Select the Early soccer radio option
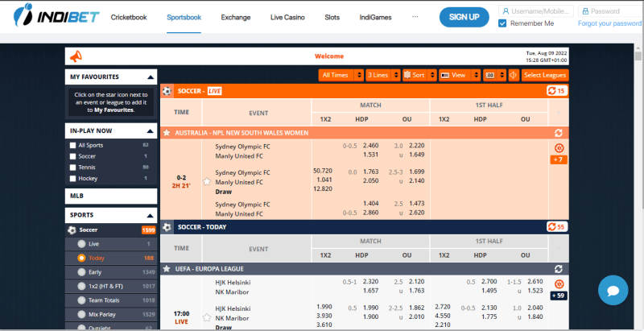The height and width of the screenshot is (331, 644). (81, 272)
